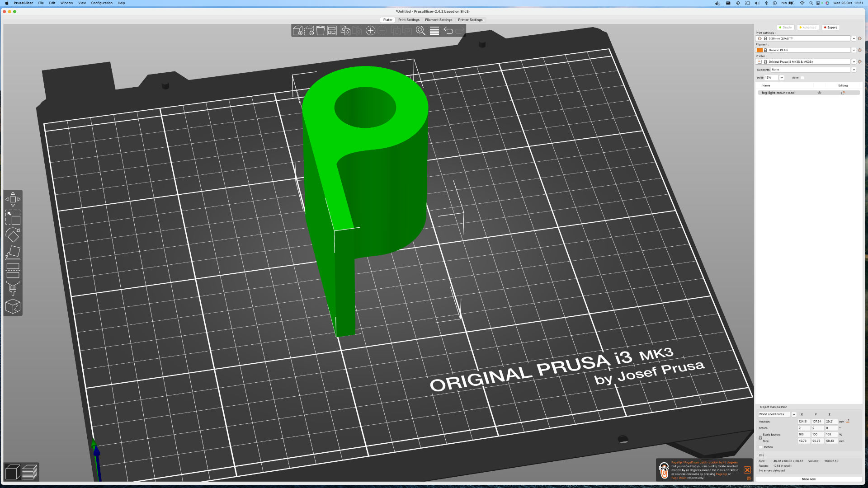The width and height of the screenshot is (868, 488).
Task: Open the Configuration menu
Action: (x=101, y=3)
